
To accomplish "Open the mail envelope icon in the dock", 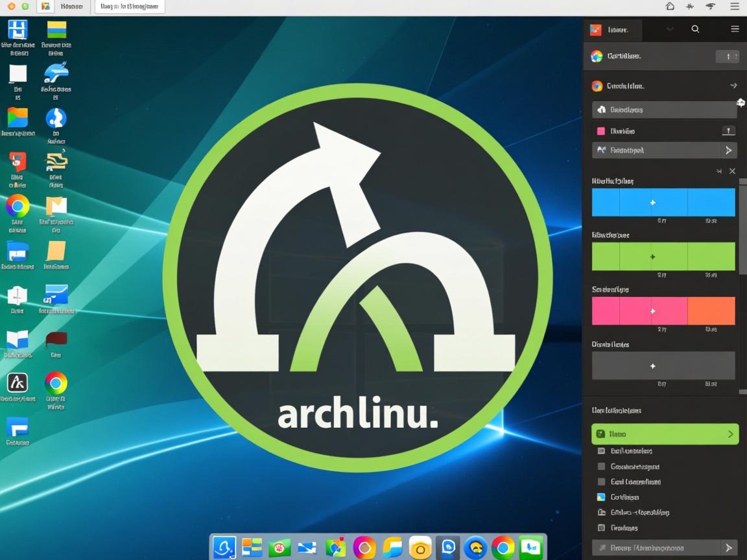I will (308, 547).
